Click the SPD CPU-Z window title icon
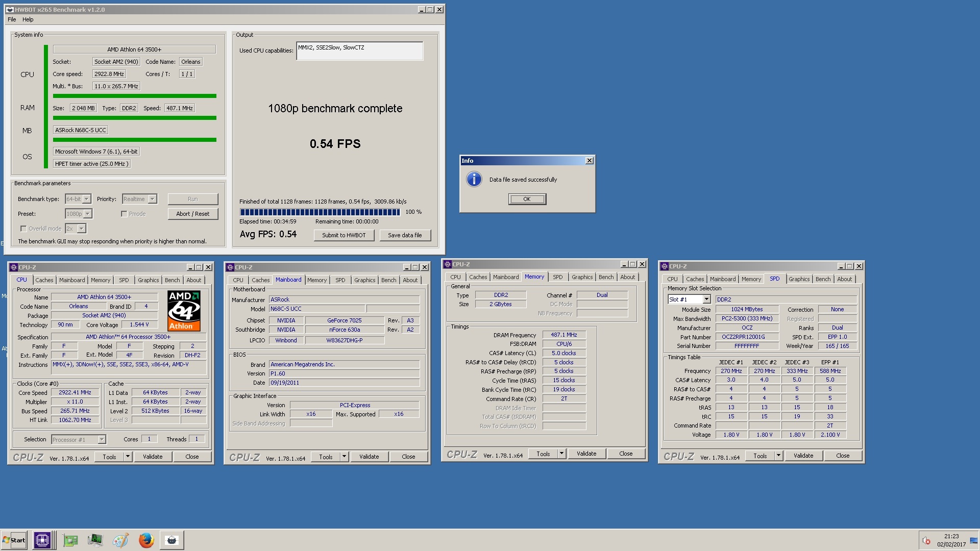980x551 pixels. pyautogui.click(x=665, y=266)
